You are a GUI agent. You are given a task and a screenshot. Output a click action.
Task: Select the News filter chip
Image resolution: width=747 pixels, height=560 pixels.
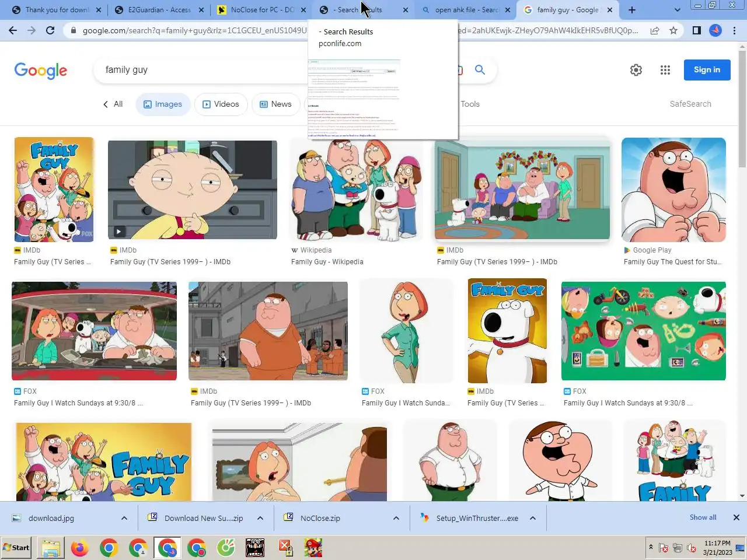275,104
